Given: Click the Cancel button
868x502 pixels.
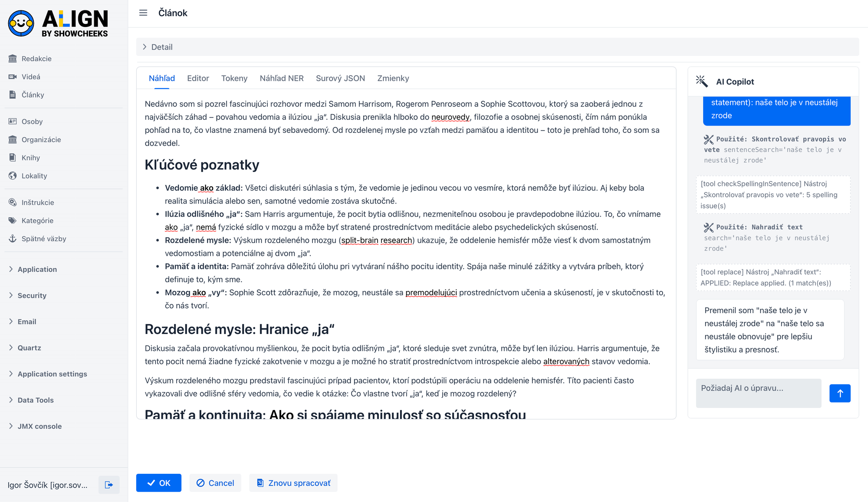Looking at the screenshot, I should pyautogui.click(x=215, y=483).
